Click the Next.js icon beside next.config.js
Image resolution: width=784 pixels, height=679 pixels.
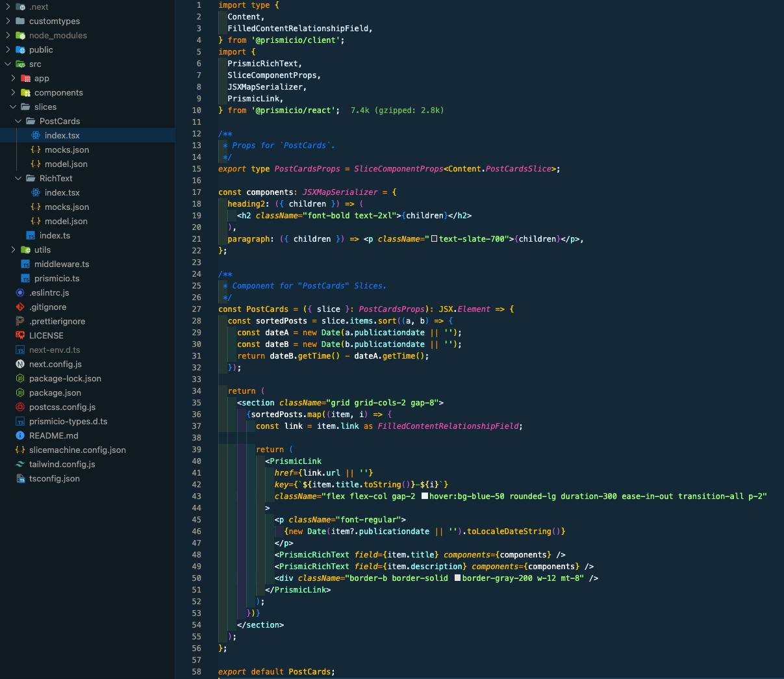[x=19, y=364]
